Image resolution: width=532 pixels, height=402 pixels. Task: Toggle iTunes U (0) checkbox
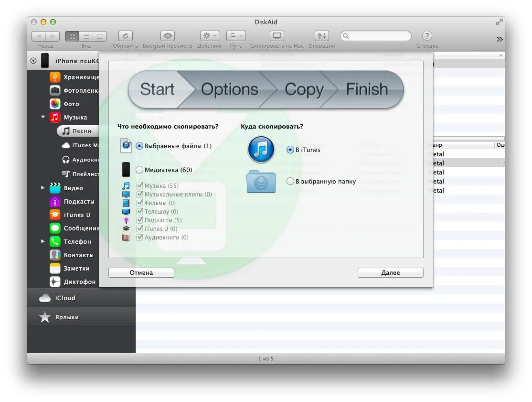coord(139,228)
